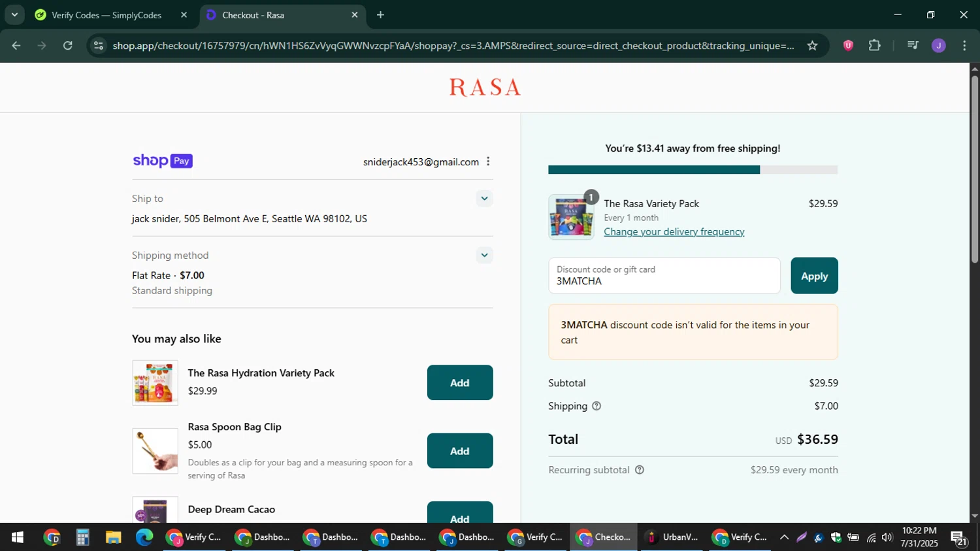This screenshot has height=551, width=980.
Task: Click the Shop Pay logo
Action: [x=163, y=161]
